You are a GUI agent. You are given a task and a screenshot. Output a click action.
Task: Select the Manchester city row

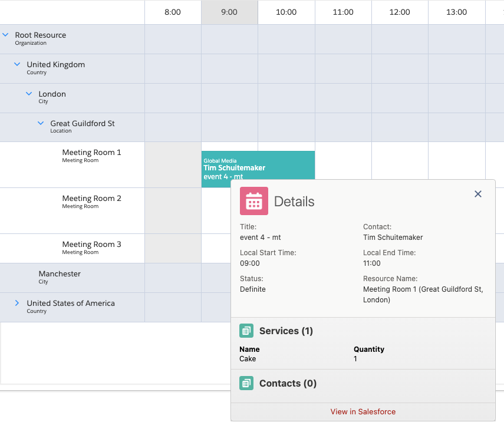[60, 274]
